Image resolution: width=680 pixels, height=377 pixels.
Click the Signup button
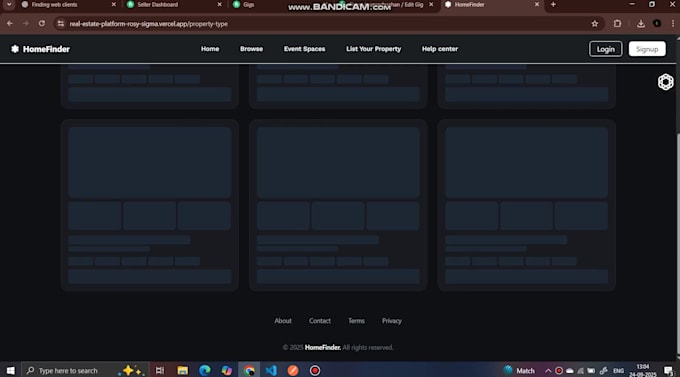tap(647, 49)
